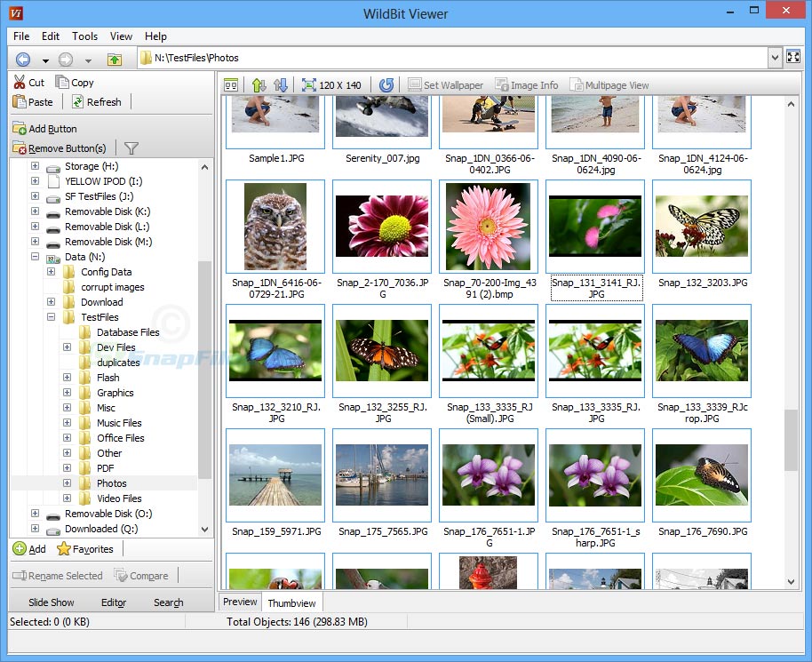Open Image Info for current selection
This screenshot has height=662, width=812.
coord(526,84)
